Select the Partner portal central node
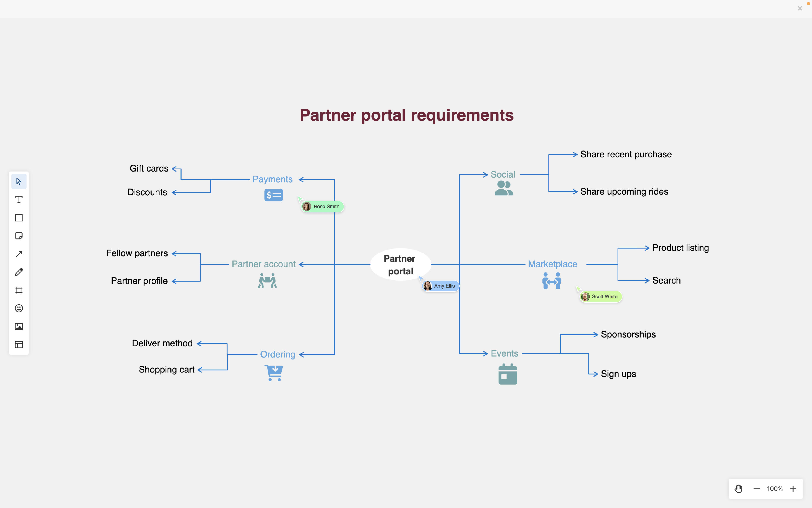 [400, 265]
